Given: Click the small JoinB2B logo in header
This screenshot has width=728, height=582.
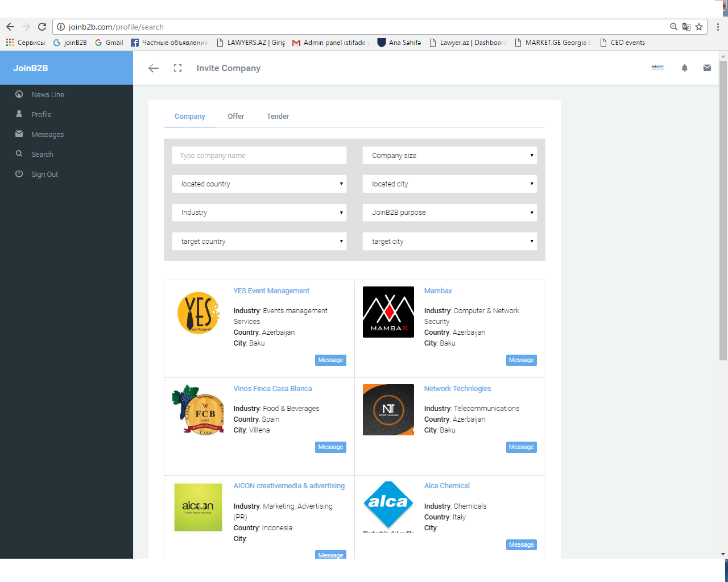Looking at the screenshot, I should [657, 68].
